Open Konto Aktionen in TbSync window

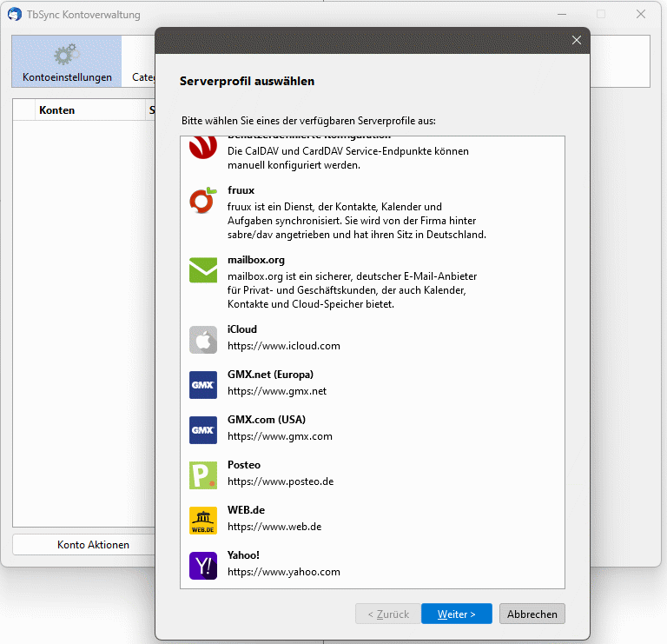84,544
